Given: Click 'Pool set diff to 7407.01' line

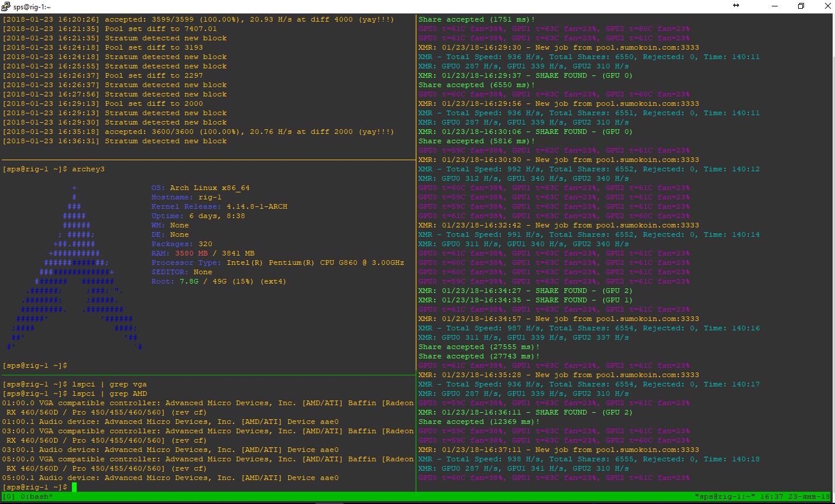Looking at the screenshot, I should click(x=110, y=29).
